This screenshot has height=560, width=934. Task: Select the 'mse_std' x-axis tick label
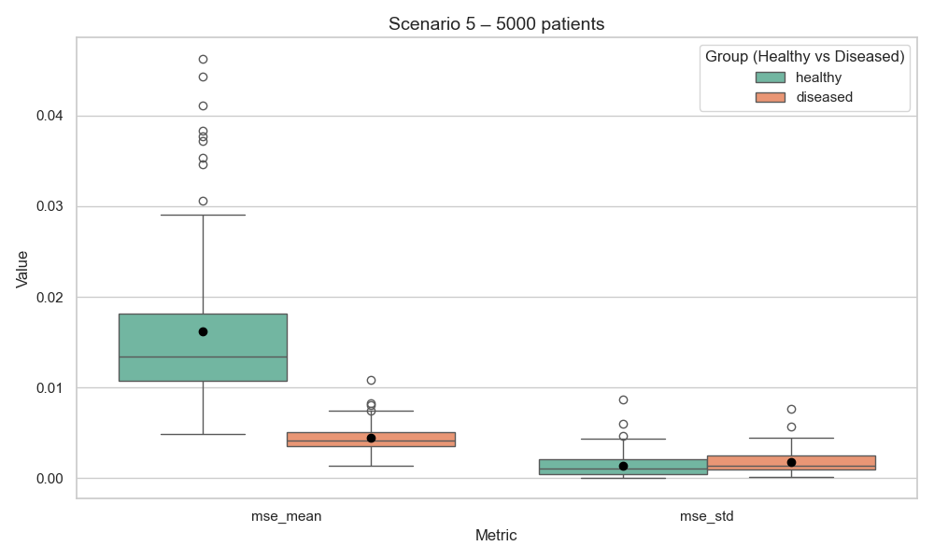coord(707,515)
